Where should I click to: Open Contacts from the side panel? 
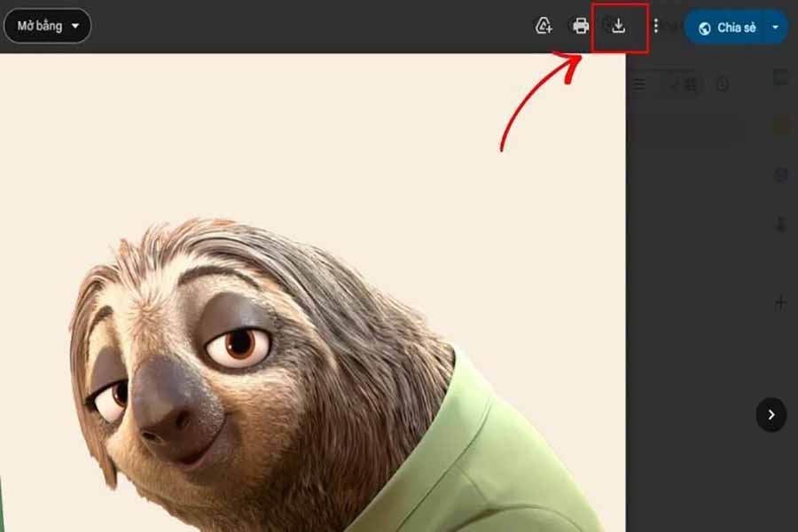tap(780, 223)
